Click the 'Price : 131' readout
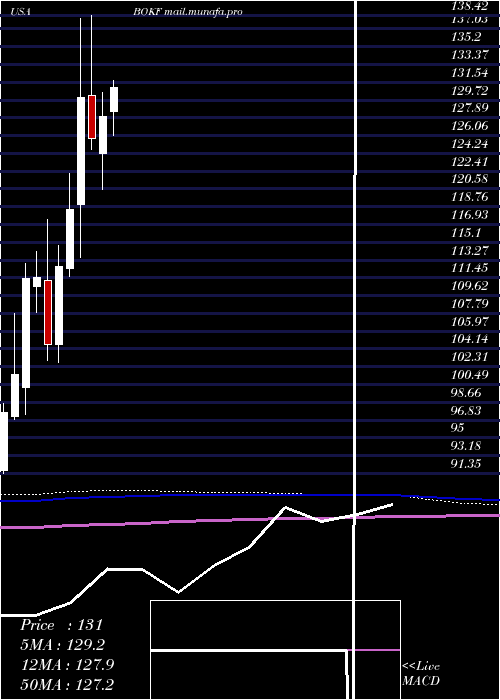This screenshot has width=500, height=700. pos(62,625)
